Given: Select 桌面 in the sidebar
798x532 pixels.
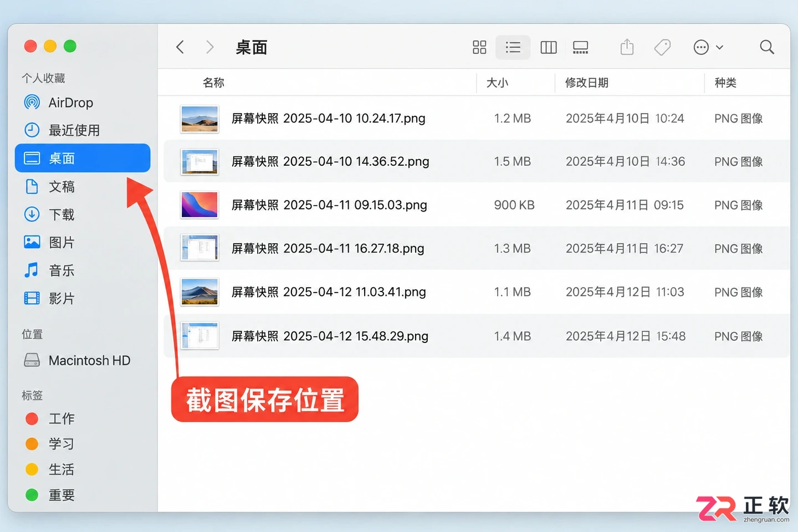Looking at the screenshot, I should pos(83,158).
